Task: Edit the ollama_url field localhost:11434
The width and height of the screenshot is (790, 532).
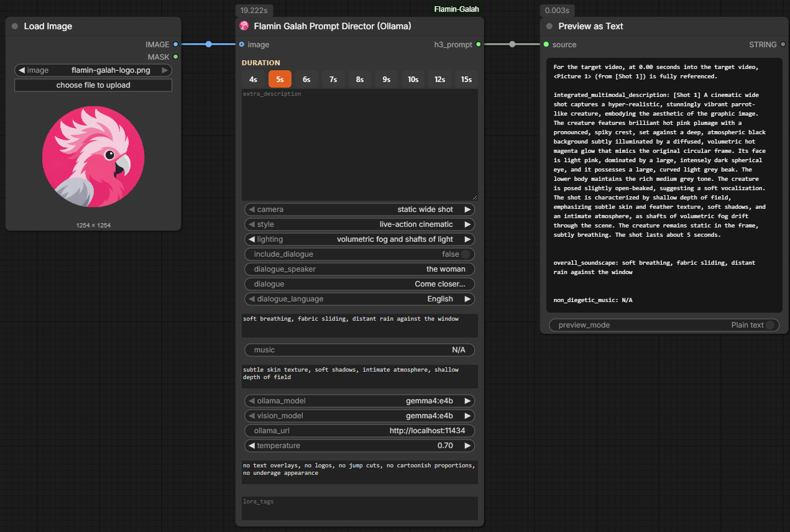Action: point(360,431)
